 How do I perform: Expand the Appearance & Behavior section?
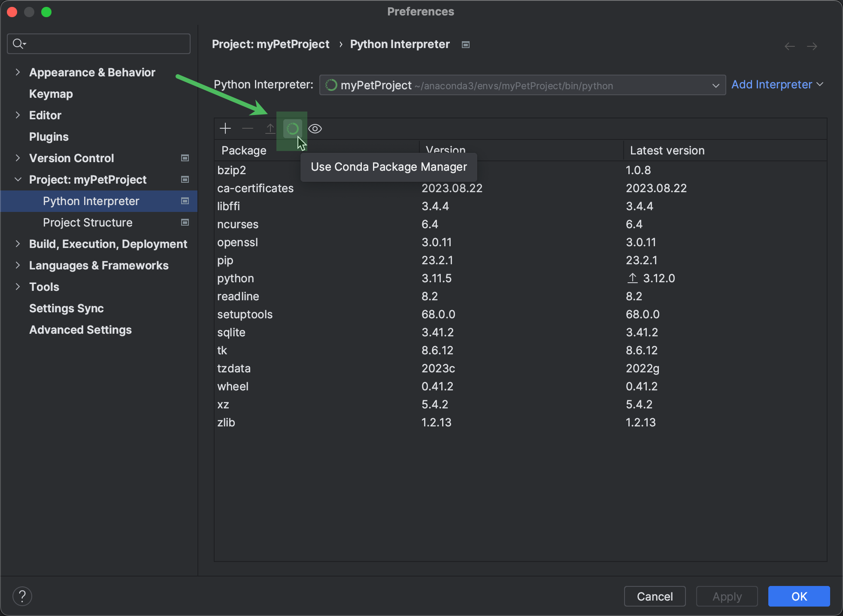pyautogui.click(x=18, y=72)
